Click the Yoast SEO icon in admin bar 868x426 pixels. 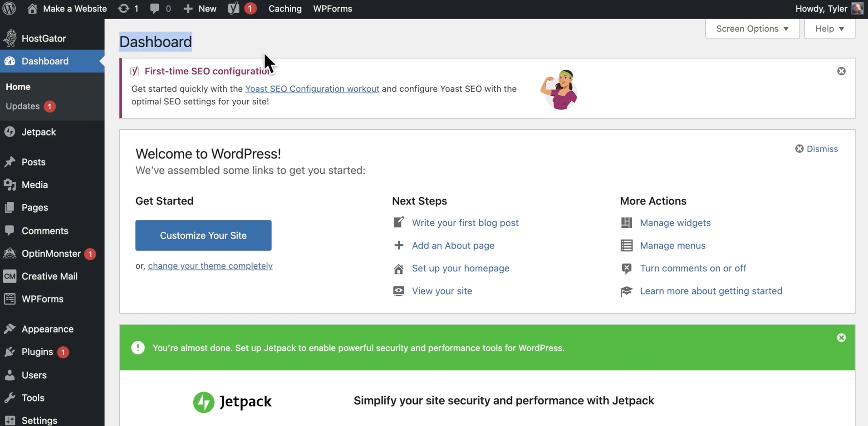233,8
